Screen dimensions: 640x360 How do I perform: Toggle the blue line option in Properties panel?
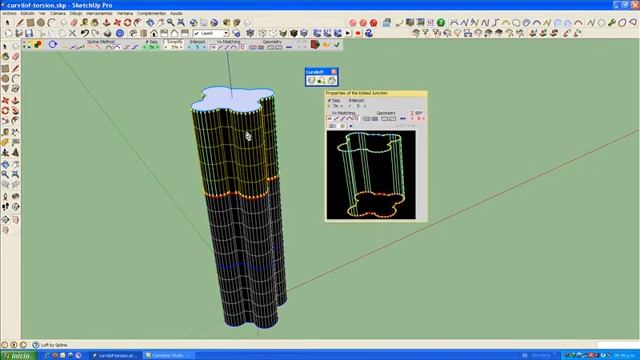point(403,119)
